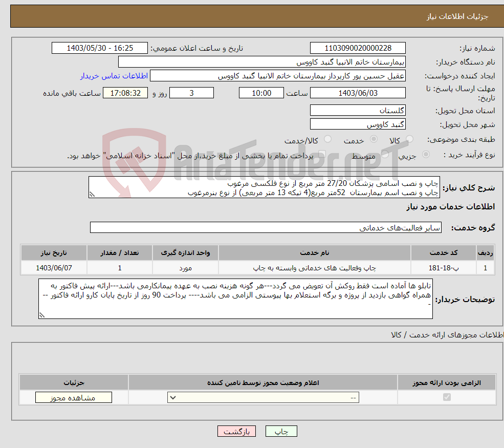Click the buyer organization name field
The image size is (504, 448).
coord(261,62)
